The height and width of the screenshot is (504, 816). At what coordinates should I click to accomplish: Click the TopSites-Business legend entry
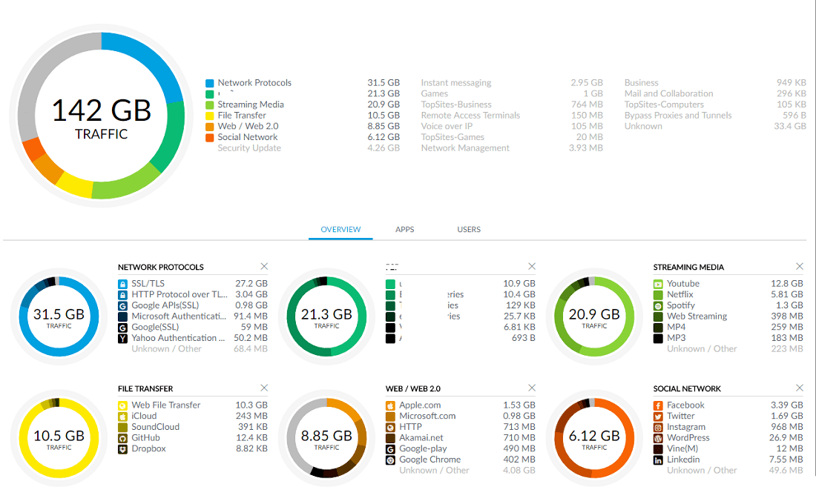(x=456, y=105)
